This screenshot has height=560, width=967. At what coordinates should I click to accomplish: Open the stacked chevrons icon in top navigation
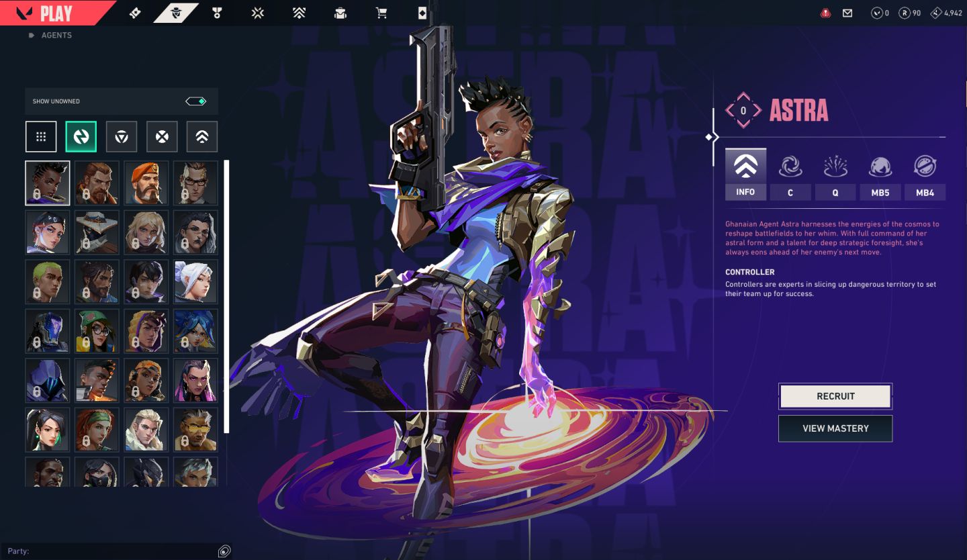tap(300, 13)
